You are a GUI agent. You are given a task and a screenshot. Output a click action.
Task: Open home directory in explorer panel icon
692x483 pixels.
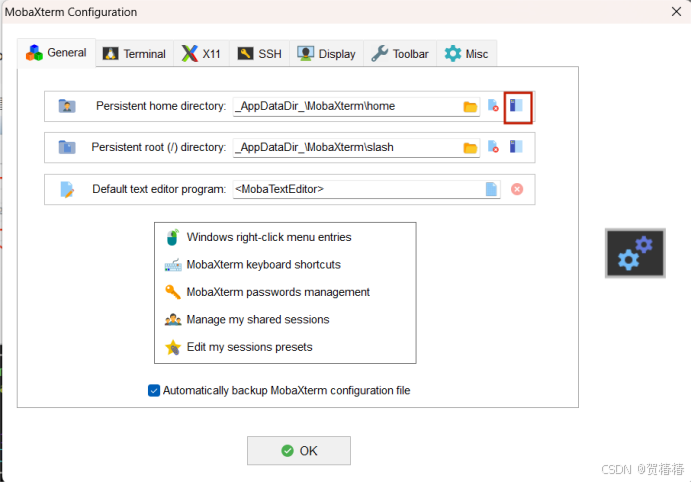pos(516,106)
